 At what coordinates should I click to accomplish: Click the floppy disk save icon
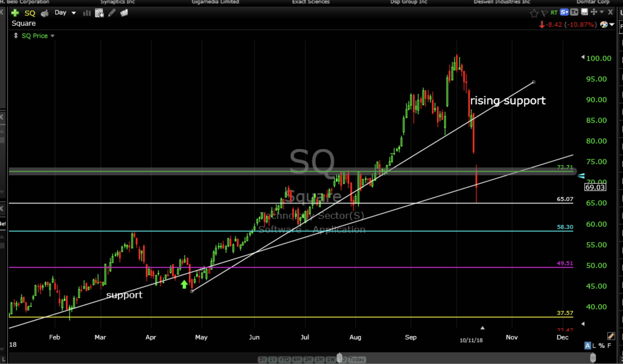pos(584,12)
